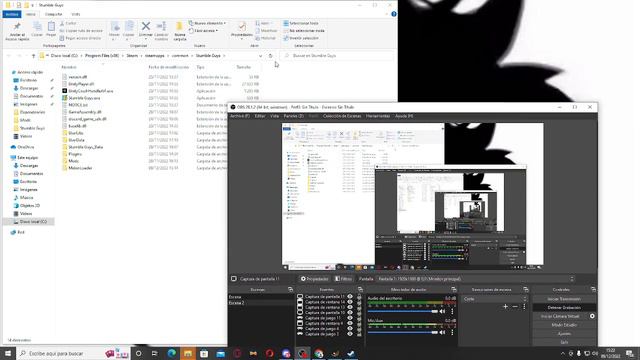This screenshot has width=640, height=360.
Task: Pop out the Mezclador de audio dock icon
Action: (453, 289)
